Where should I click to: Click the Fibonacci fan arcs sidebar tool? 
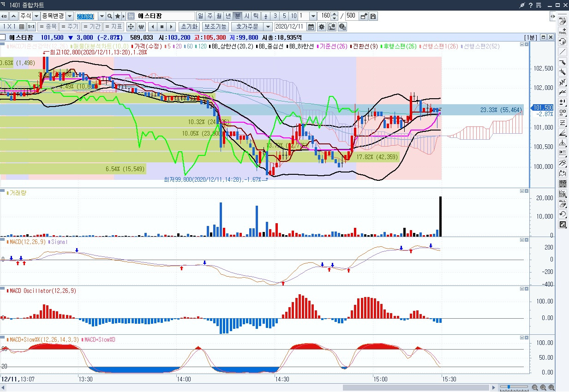coord(563,143)
